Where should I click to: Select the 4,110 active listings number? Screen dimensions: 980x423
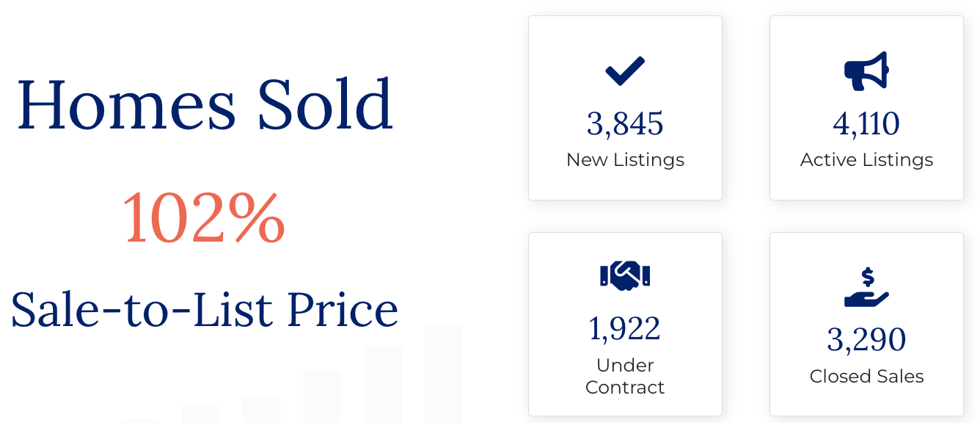(x=866, y=124)
